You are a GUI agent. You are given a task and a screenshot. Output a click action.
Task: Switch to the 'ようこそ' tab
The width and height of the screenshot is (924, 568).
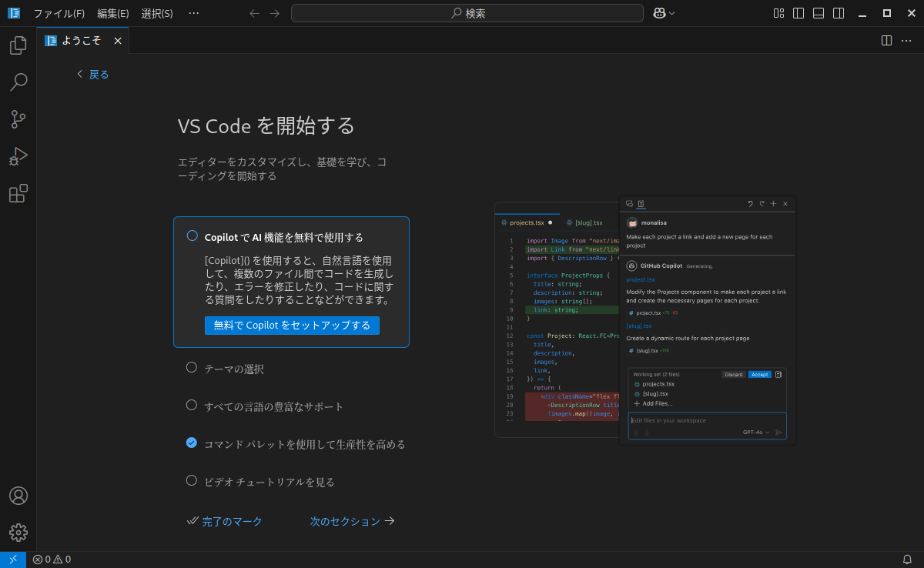(x=80, y=40)
